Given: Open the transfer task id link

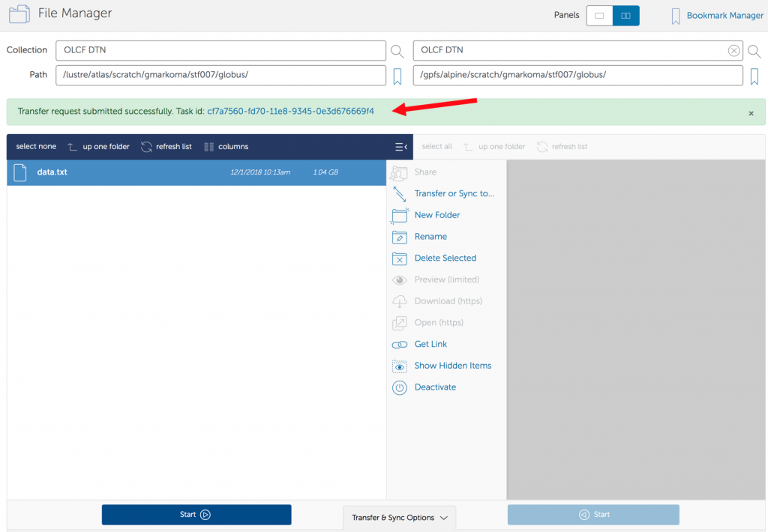Looking at the screenshot, I should pos(290,112).
